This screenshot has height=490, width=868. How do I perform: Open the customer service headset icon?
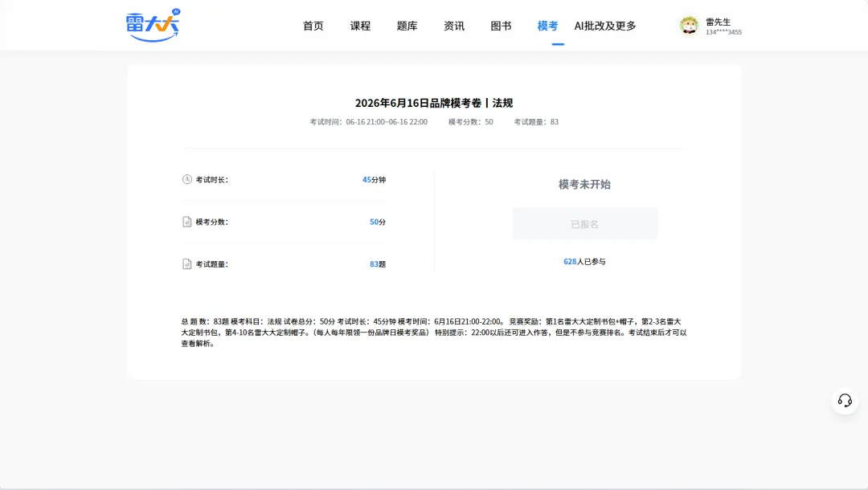coord(845,400)
